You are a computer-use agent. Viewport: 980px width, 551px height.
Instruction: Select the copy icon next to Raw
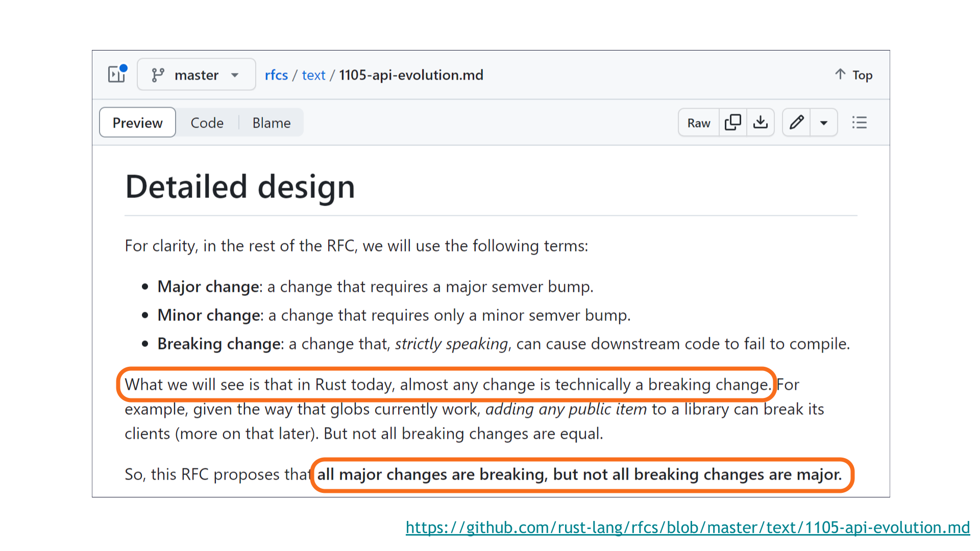(733, 122)
